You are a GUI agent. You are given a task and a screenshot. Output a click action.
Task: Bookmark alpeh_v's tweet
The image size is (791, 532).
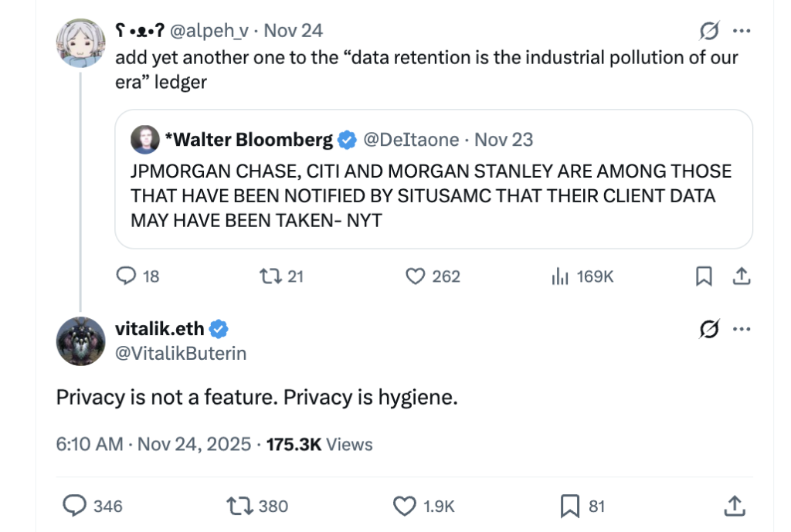pos(704,276)
